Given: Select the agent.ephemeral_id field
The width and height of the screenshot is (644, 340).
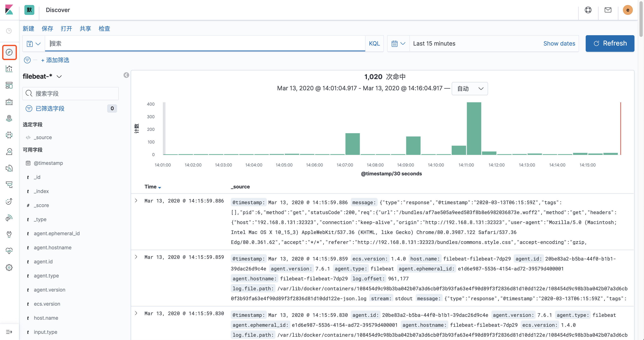Looking at the screenshot, I should pos(57,233).
